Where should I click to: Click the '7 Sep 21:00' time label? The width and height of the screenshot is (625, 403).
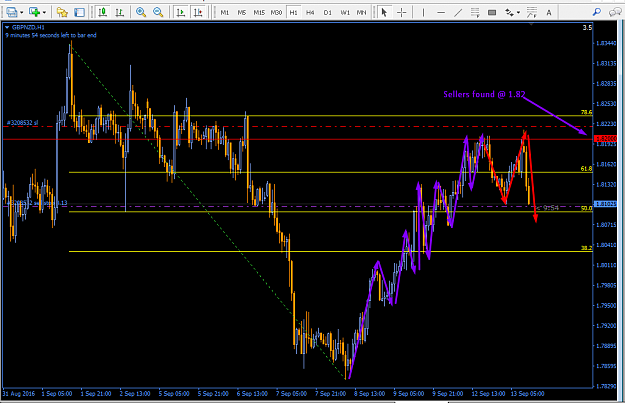click(330, 393)
